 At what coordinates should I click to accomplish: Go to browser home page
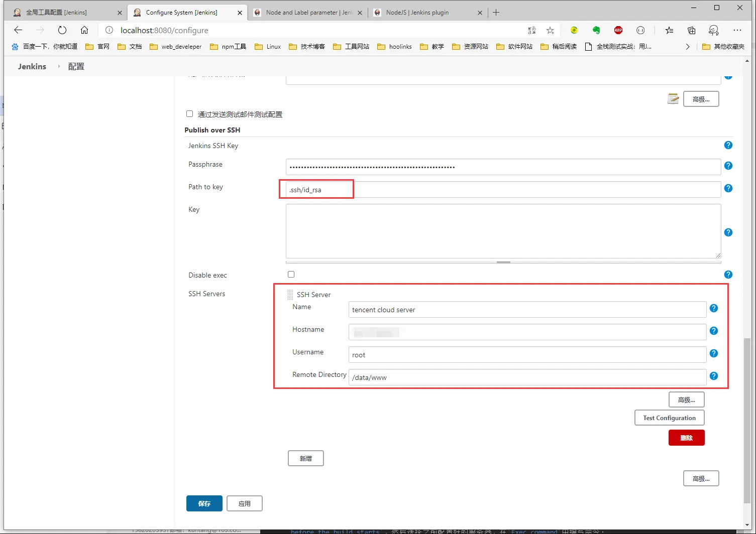(84, 30)
